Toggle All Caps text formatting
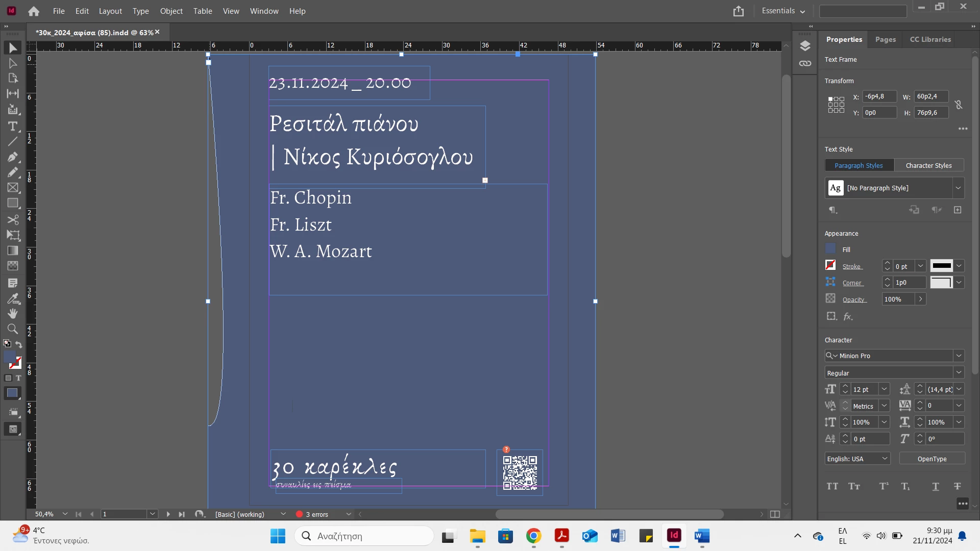 [x=832, y=486]
